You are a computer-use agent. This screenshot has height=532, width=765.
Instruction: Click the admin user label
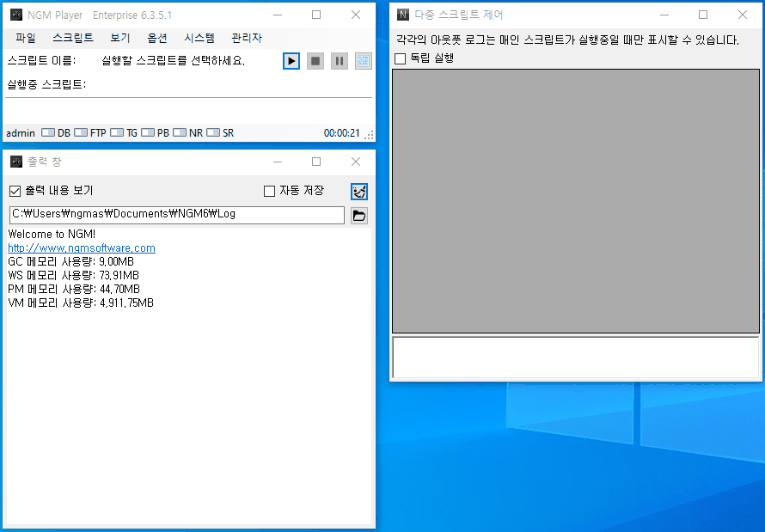pyautogui.click(x=21, y=132)
